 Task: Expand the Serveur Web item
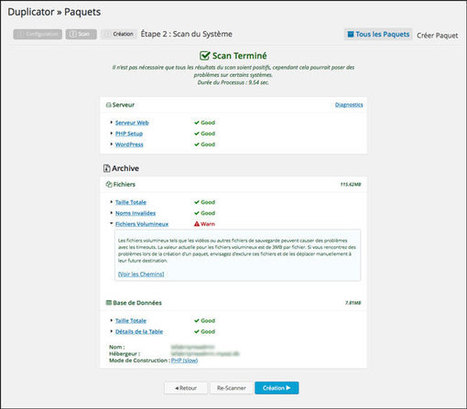coord(132,123)
